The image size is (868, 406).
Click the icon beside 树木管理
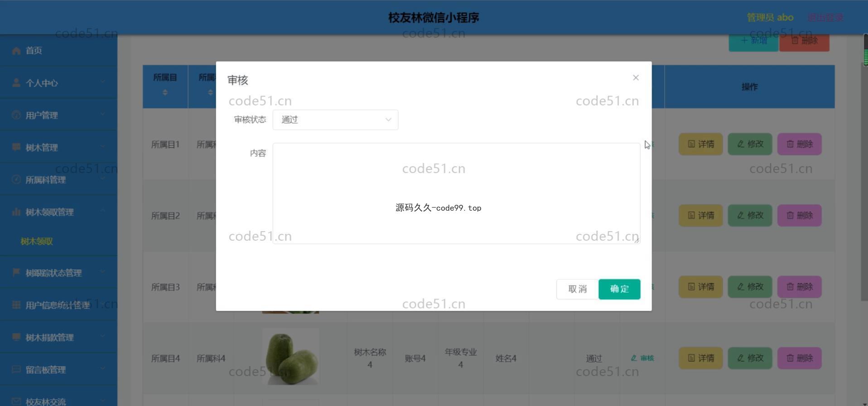click(x=16, y=147)
